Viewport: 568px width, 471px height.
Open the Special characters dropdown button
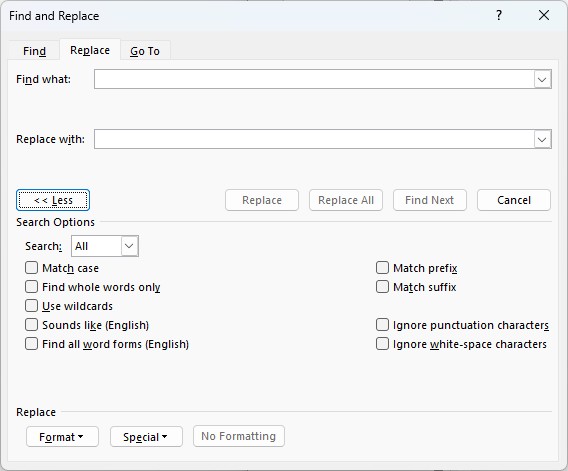146,437
